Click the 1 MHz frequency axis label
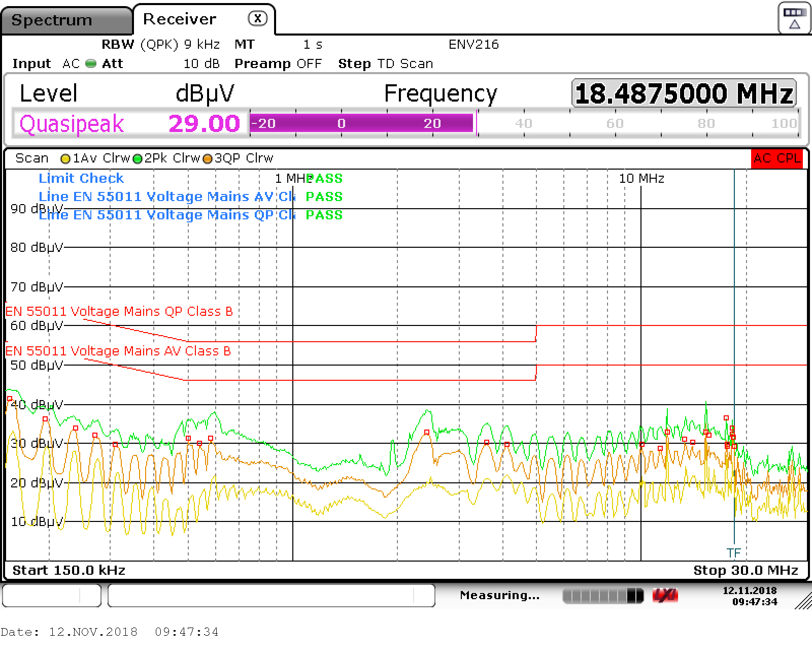This screenshot has height=656, width=812. point(293,178)
